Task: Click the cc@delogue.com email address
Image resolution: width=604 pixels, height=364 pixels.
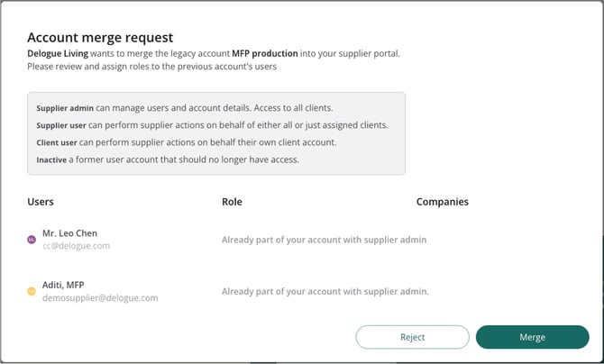Action: (x=76, y=245)
